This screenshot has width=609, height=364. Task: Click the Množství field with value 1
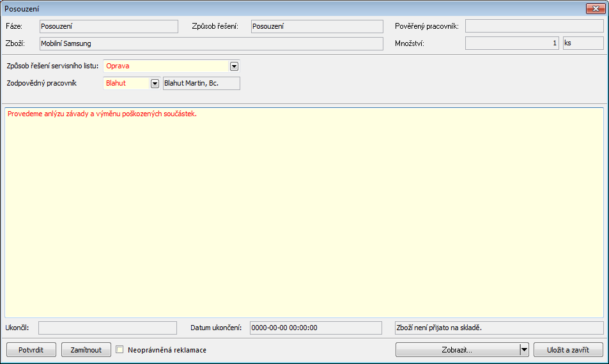pyautogui.click(x=513, y=43)
